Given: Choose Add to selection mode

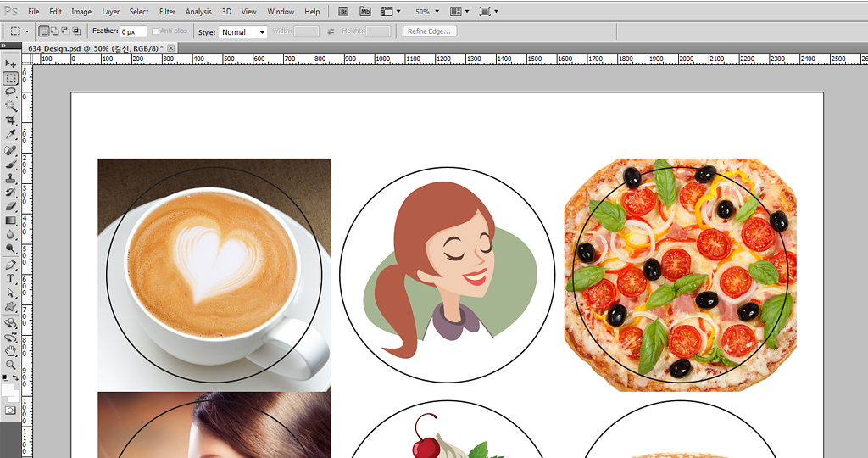Looking at the screenshot, I should coord(54,31).
